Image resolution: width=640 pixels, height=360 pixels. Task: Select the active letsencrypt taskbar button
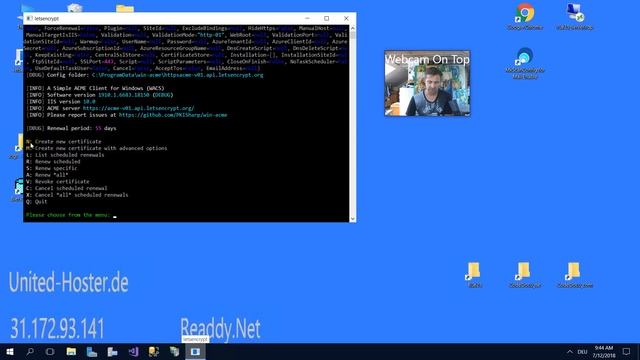195,351
